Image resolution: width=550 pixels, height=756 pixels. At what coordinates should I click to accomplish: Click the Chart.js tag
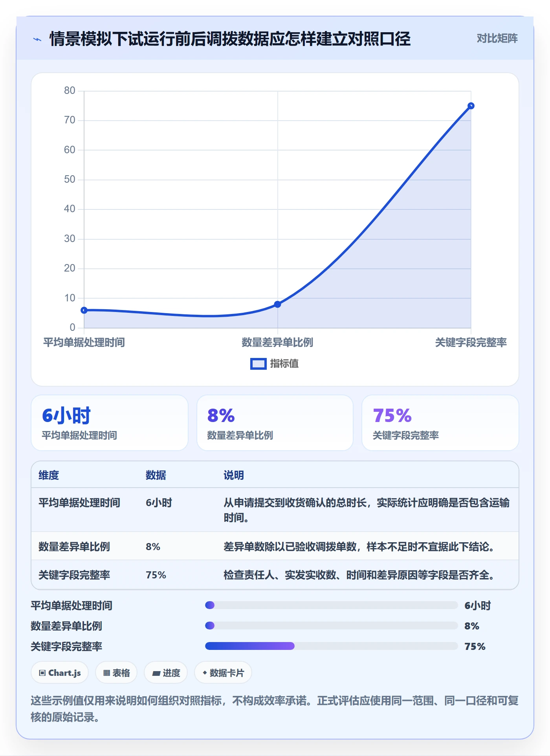pyautogui.click(x=60, y=673)
